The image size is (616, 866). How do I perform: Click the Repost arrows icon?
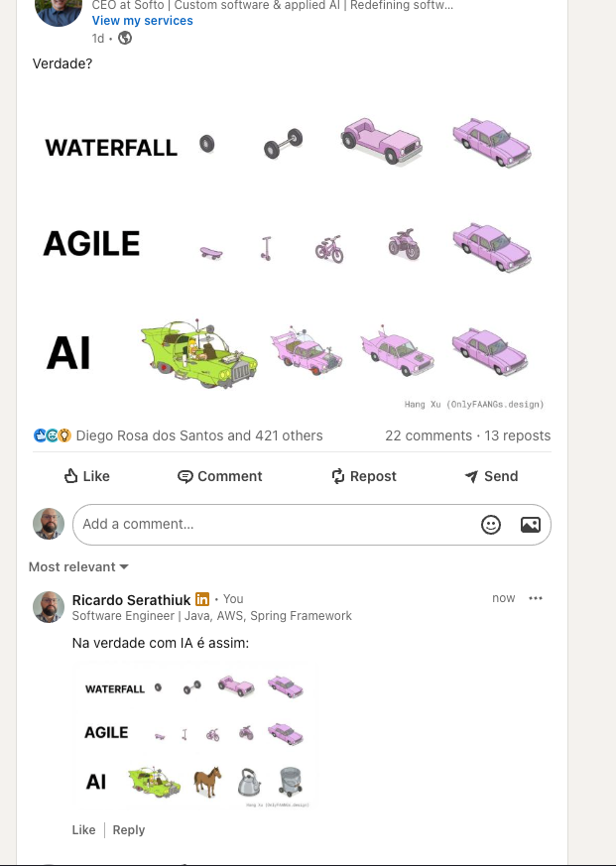[x=338, y=476]
